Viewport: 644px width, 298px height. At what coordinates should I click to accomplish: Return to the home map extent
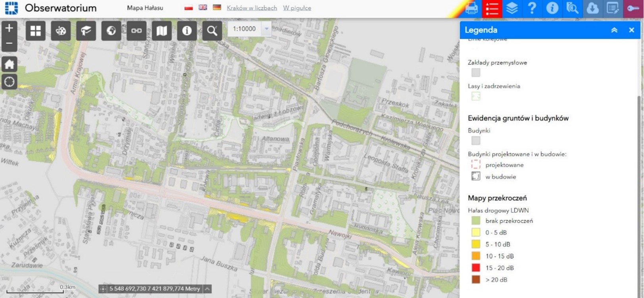[9, 64]
